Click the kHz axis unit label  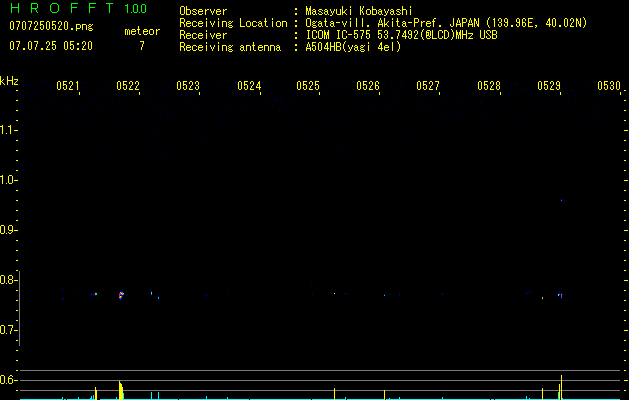(x=9, y=81)
